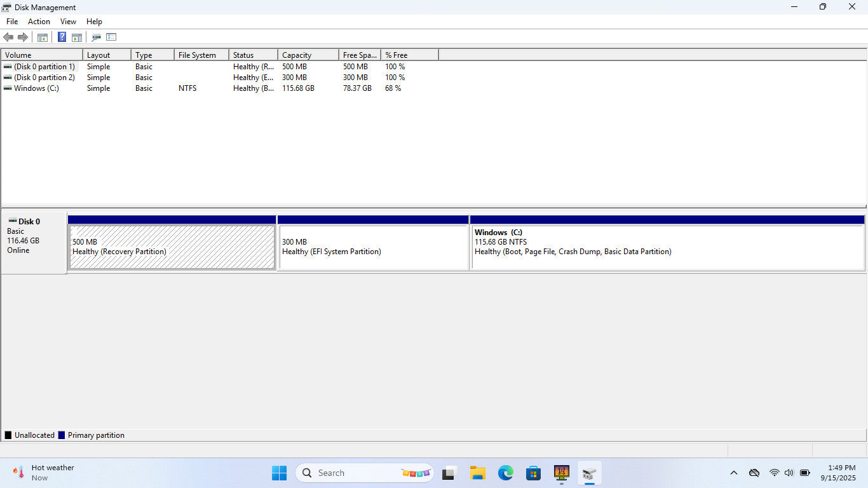This screenshot has height=488, width=868.
Task: Click Show/Hide Console Tree toolbar icon
Action: 43,37
